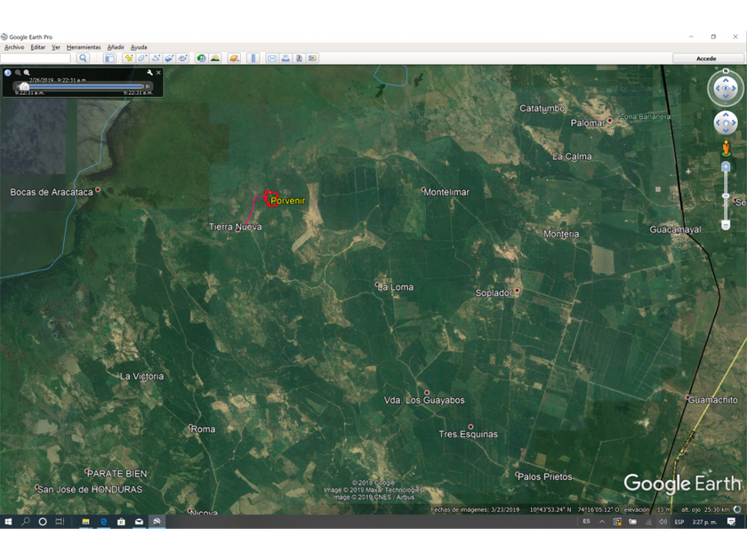Image resolution: width=747 pixels, height=560 pixels.
Task: Open the Editar menu
Action: 37,47
